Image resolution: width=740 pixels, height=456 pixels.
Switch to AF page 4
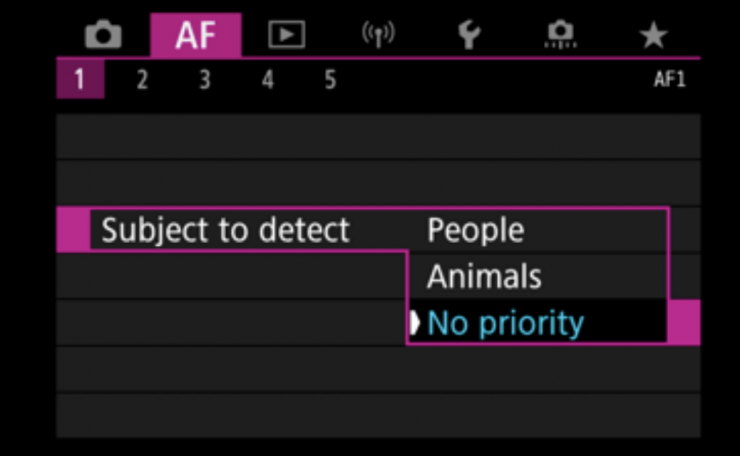pyautogui.click(x=267, y=80)
